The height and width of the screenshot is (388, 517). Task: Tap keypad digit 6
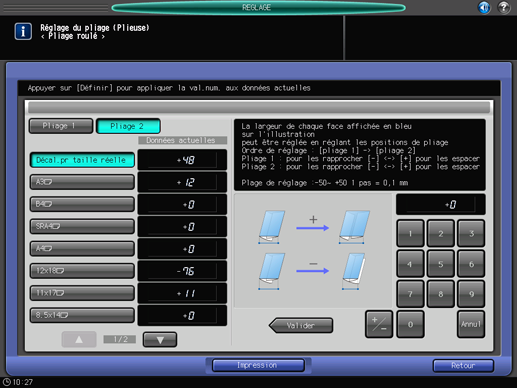[x=471, y=264]
